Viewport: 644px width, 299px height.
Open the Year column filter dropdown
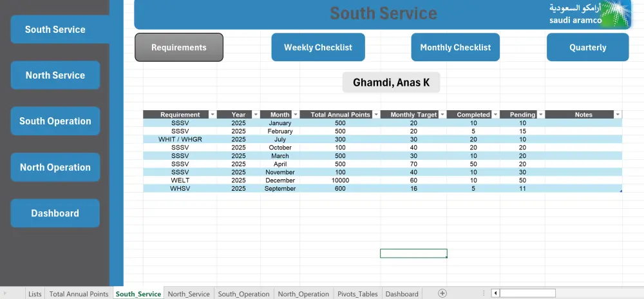(x=256, y=115)
